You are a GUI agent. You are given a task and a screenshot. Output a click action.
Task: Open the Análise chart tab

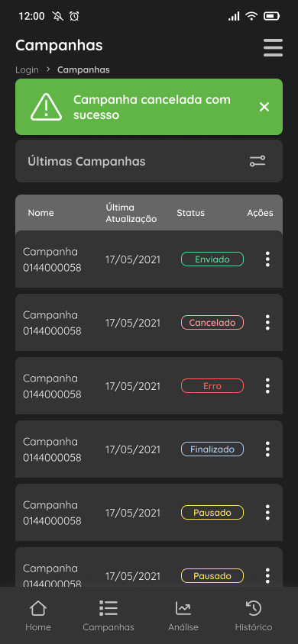click(x=183, y=616)
